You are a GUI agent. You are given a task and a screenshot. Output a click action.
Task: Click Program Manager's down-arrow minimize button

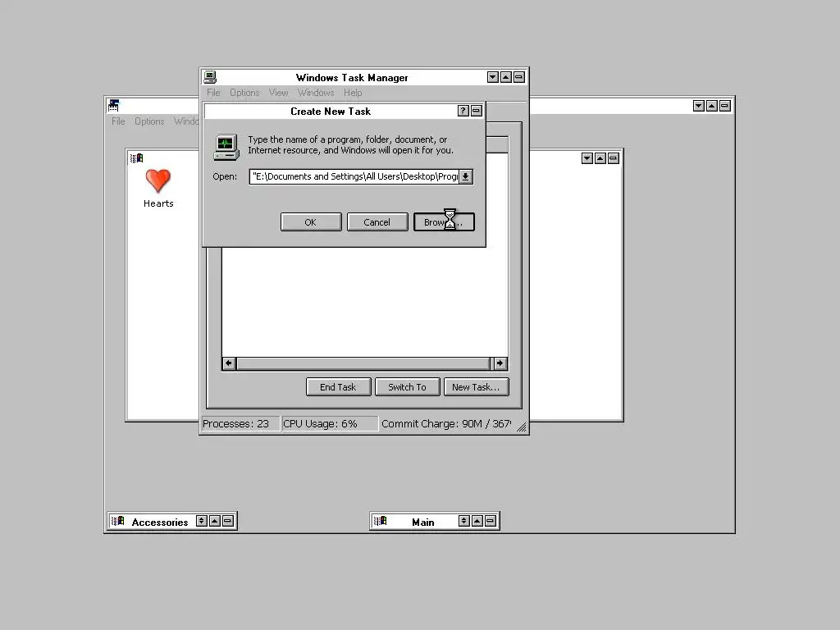(699, 106)
